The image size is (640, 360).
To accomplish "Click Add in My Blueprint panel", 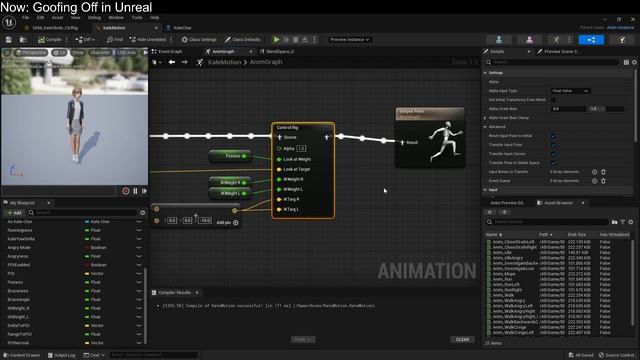I will coord(14,213).
